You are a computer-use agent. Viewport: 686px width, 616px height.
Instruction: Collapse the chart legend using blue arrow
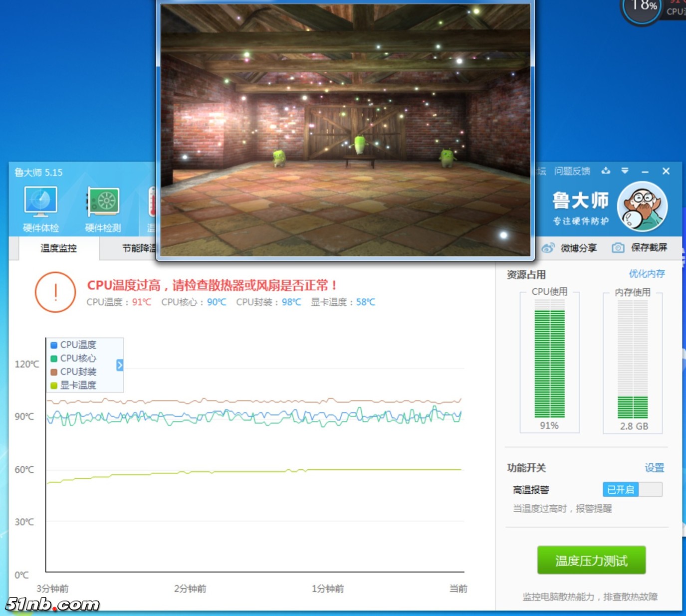pos(120,365)
